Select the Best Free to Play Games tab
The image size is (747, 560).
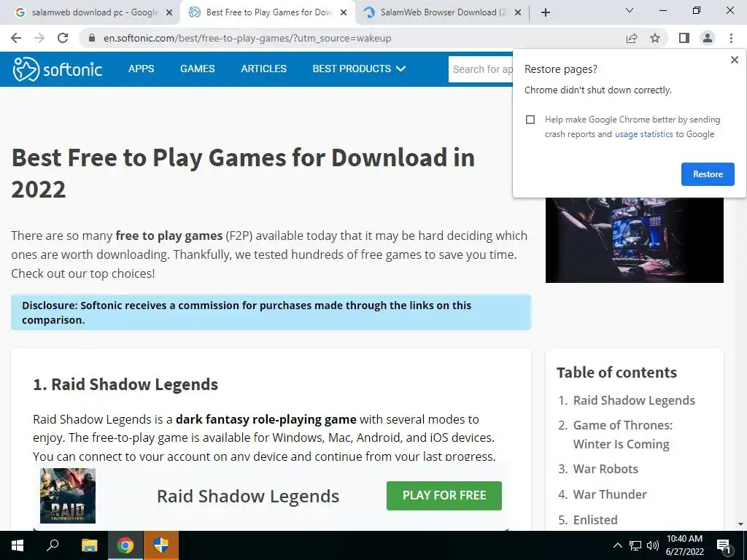267,13
